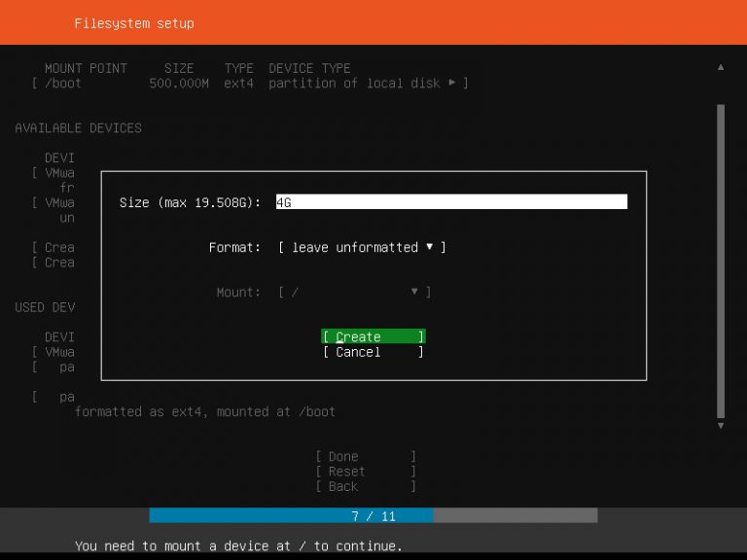Click the 'formatted as ext4, mounted at /boot' text
Image resolution: width=747 pixels, height=560 pixels.
[x=205, y=411]
